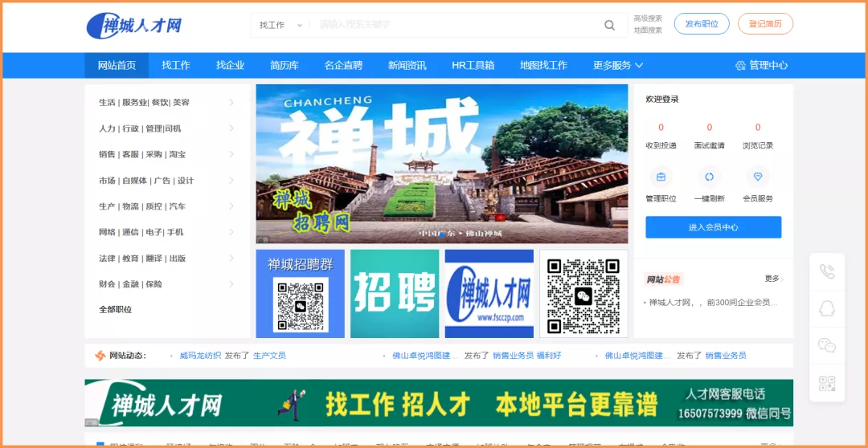Click the teal 招聘 tile
Viewport: 868px width, 448px height.
click(x=395, y=294)
